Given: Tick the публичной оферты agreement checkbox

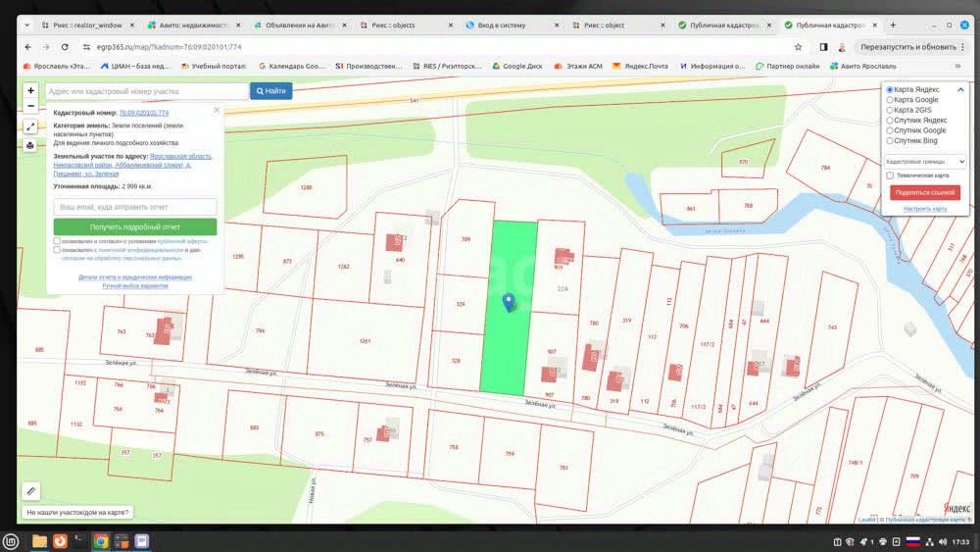Looking at the screenshot, I should click(57, 241).
